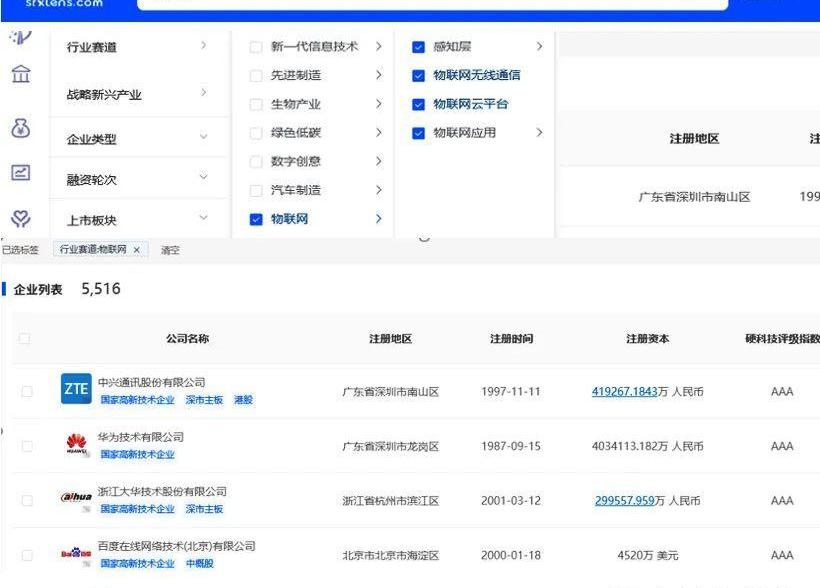This screenshot has height=588, width=820.
Task: Click the Dahua company logo
Action: coord(76,497)
